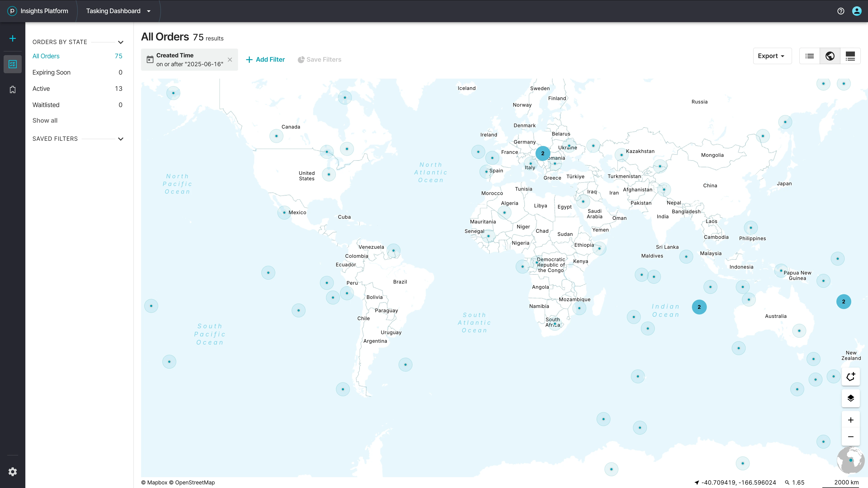The width and height of the screenshot is (868, 488).
Task: Switch to split map-and-list view
Action: point(850,56)
